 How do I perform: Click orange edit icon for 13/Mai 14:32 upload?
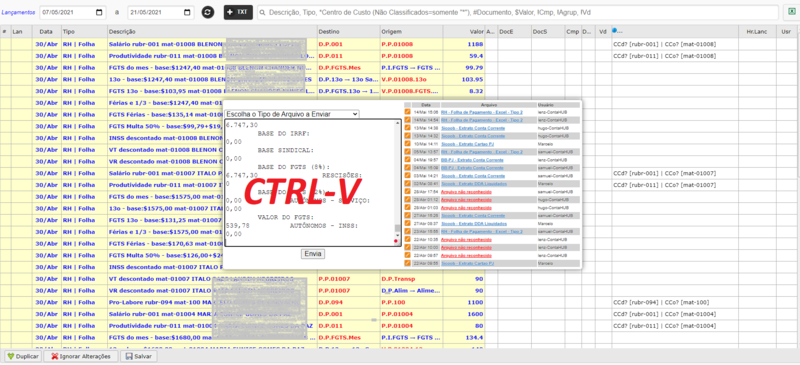408,136
